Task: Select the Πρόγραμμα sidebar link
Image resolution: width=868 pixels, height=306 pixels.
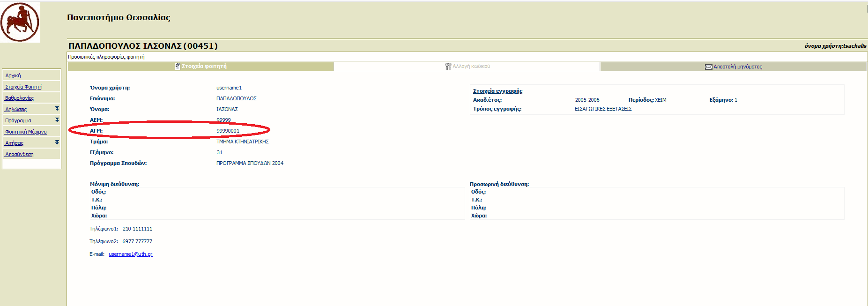Action: (x=18, y=121)
